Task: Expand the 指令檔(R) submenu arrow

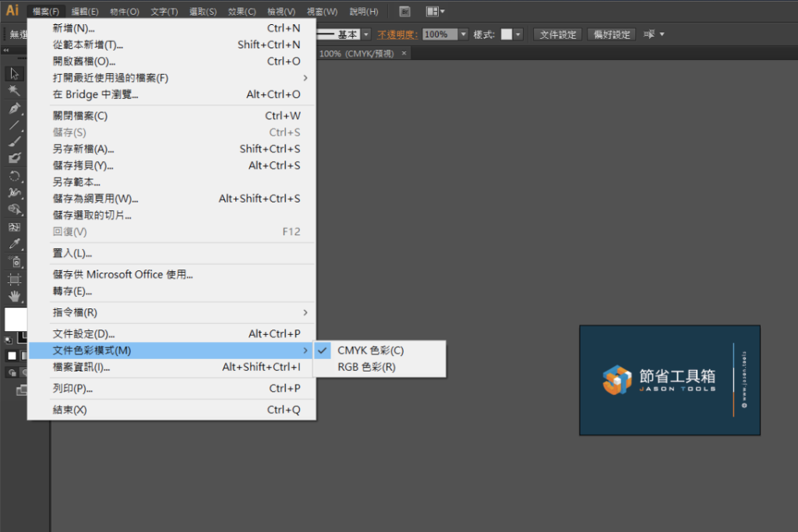Action: tap(305, 312)
